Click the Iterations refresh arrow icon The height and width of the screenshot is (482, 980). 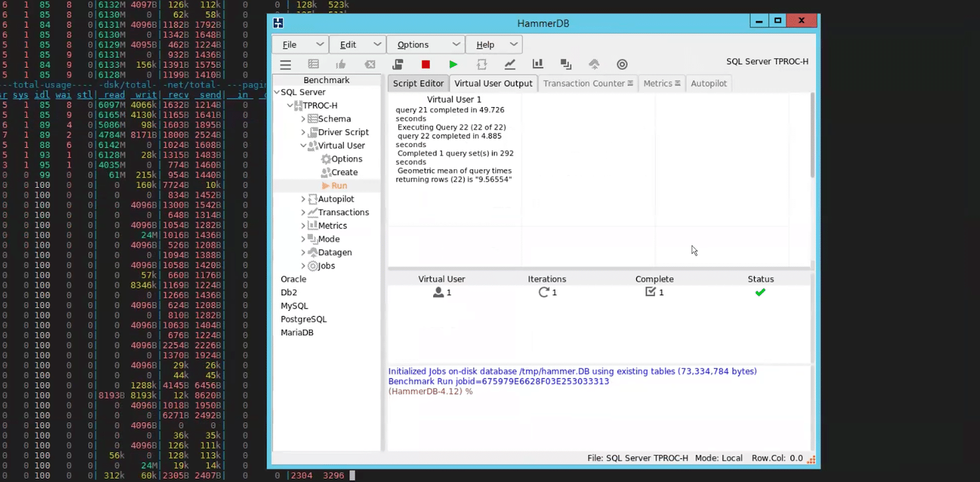[544, 293]
